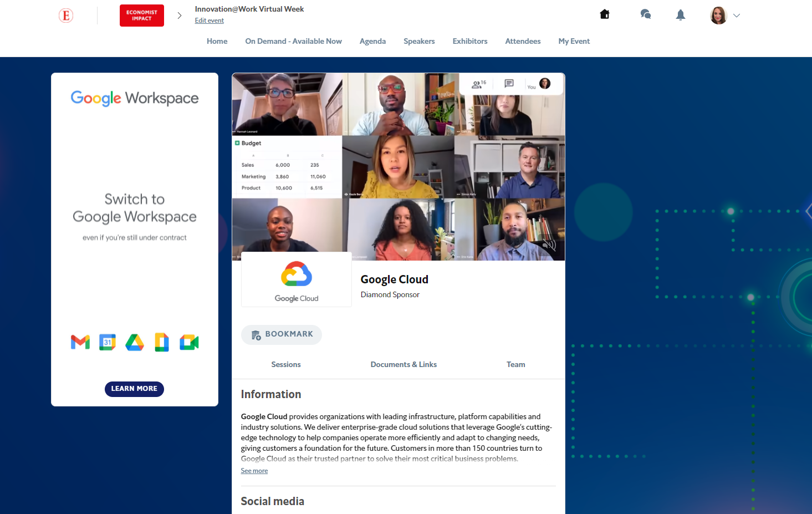Viewport: 812px width, 514px height.
Task: Click the Diamond Sponsor label
Action: click(x=390, y=294)
